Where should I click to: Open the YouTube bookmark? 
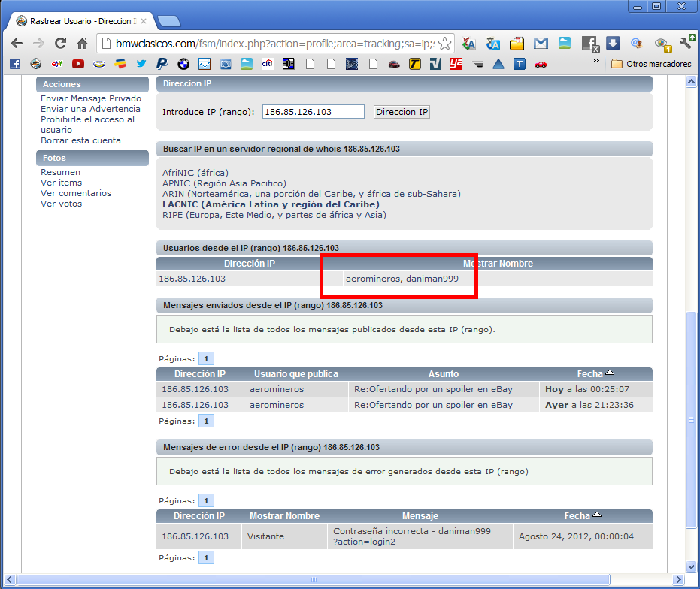coord(78,64)
